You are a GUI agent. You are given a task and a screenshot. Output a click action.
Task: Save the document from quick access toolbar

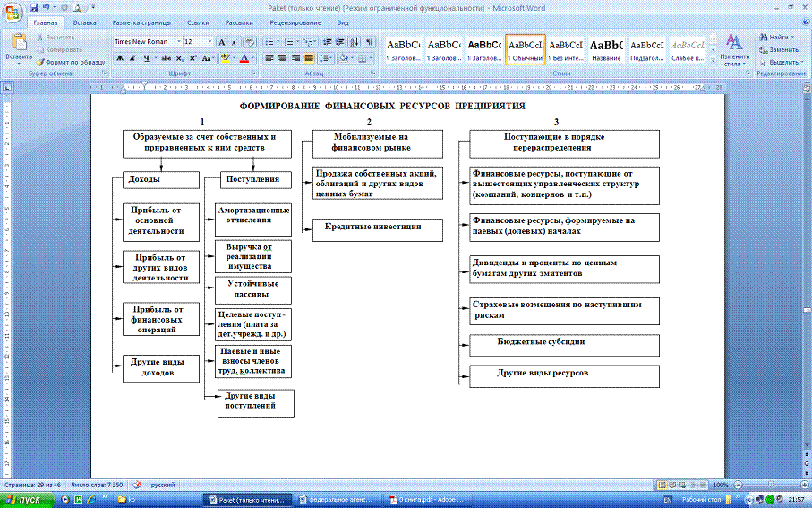click(34, 6)
